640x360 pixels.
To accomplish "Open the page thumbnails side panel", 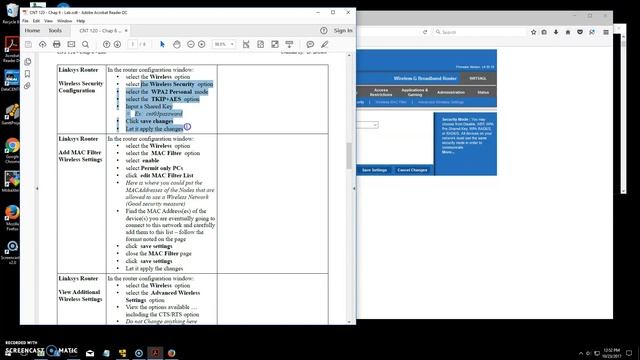I will point(28,62).
